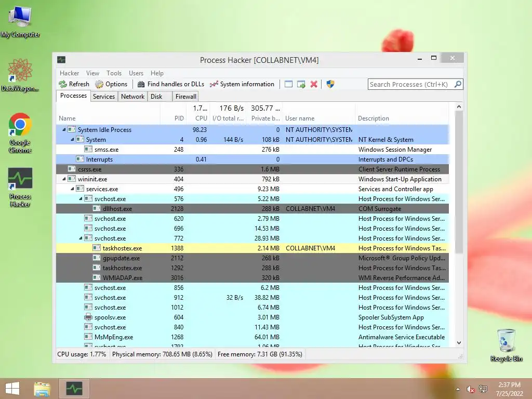Click the WMIADAP.exe process icon

(97, 277)
